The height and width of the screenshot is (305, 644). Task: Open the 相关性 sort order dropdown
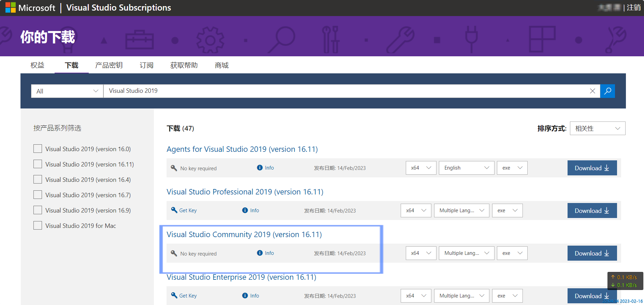click(x=598, y=128)
